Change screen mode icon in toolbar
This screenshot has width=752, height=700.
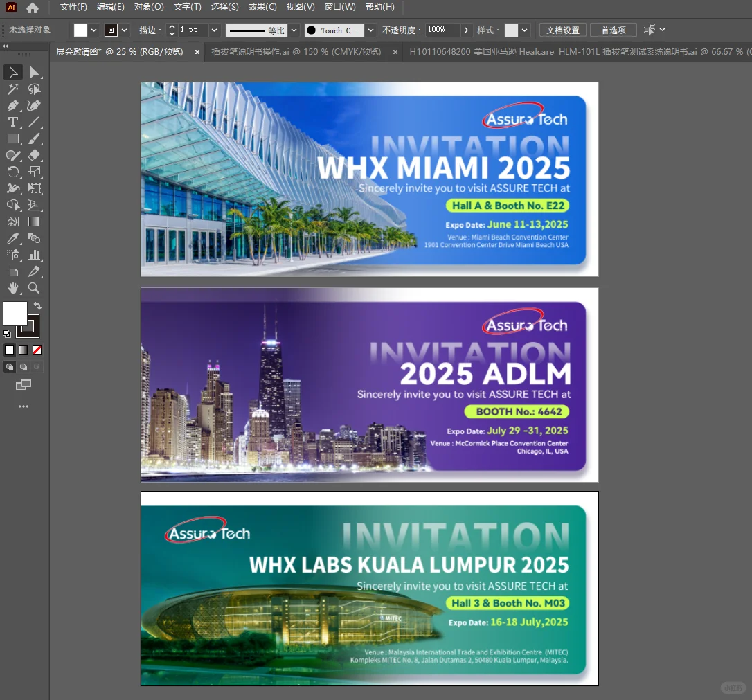(24, 384)
